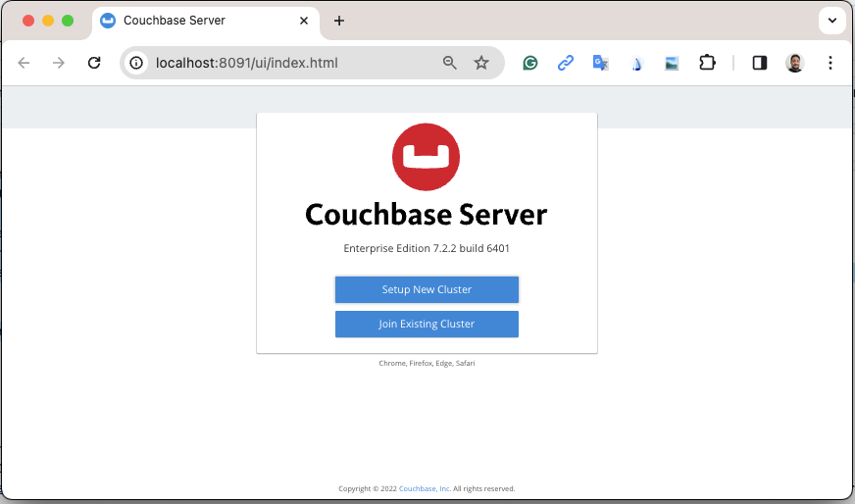Click the Join Existing Cluster button

pos(427,324)
